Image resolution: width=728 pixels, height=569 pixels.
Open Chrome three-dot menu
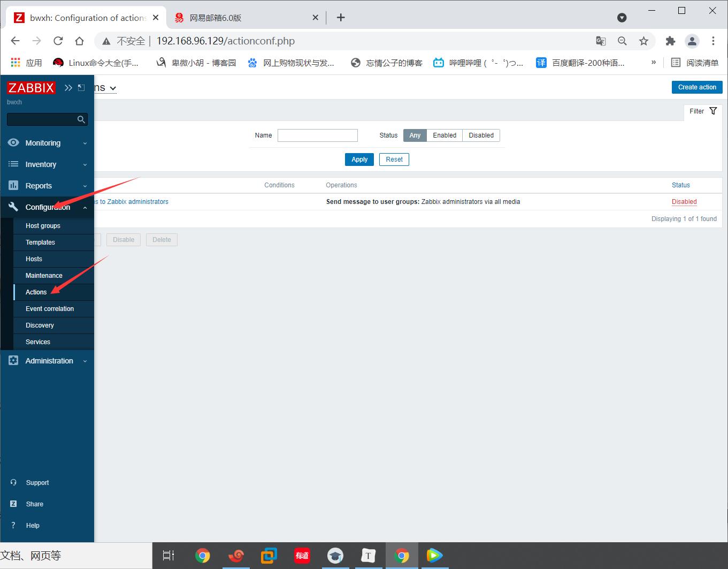pos(713,41)
